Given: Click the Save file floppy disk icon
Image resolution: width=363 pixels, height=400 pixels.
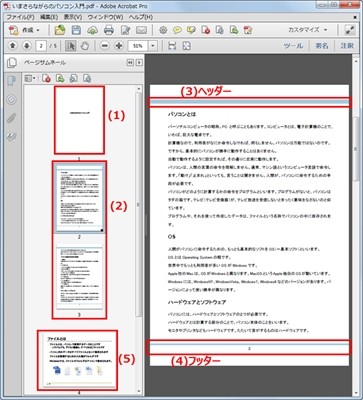Looking at the screenshot, I should tap(76, 30).
